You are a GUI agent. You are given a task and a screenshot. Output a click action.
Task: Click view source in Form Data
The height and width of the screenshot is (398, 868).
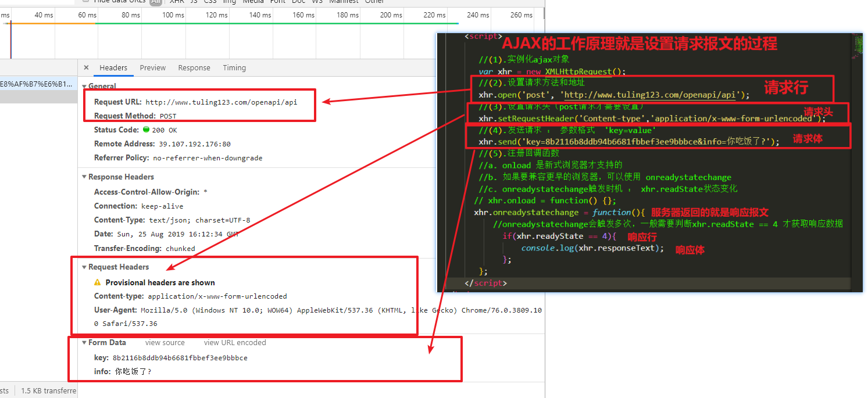coord(165,343)
